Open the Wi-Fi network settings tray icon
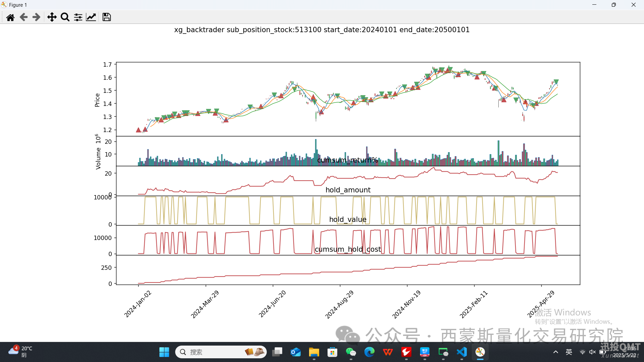This screenshot has height=362, width=644. (x=583, y=352)
